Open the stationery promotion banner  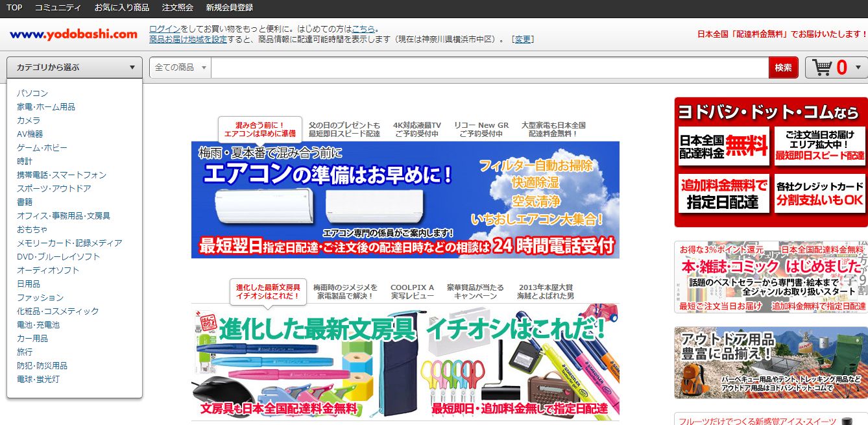[x=405, y=362]
